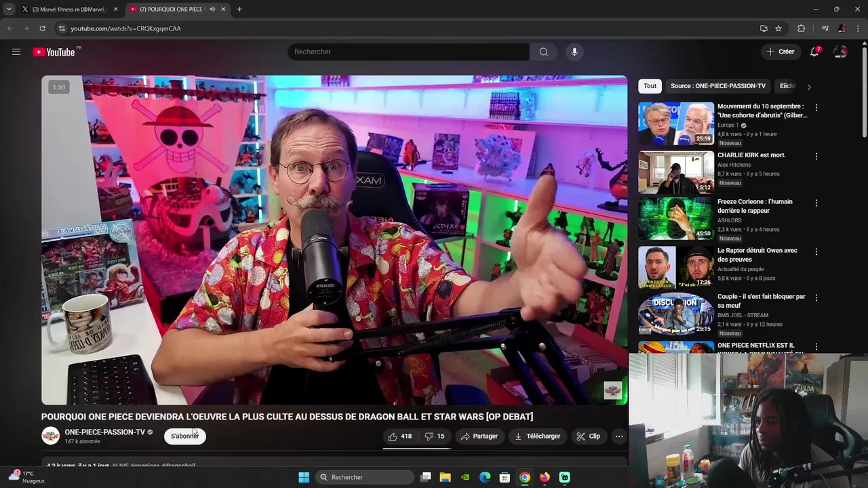Click the install app icon in address bar
The width and height of the screenshot is (868, 488).
pyautogui.click(x=764, y=28)
